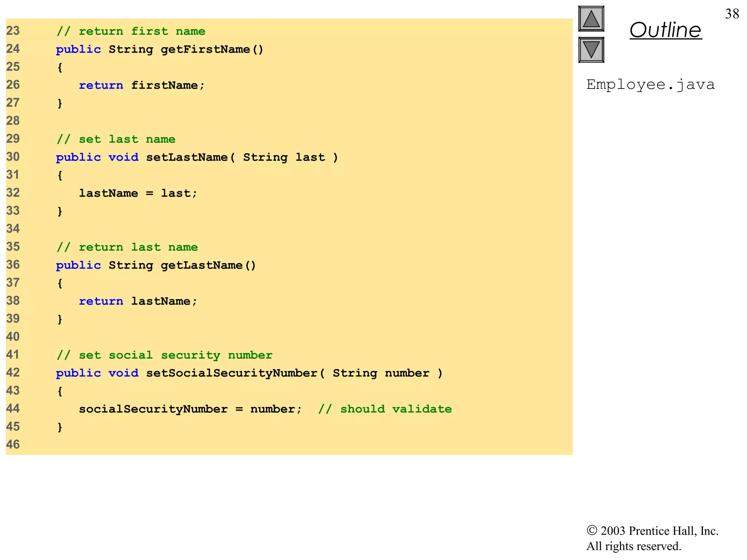The width and height of the screenshot is (747, 560).
Task: Click line number 30
Action: [x=13, y=157]
